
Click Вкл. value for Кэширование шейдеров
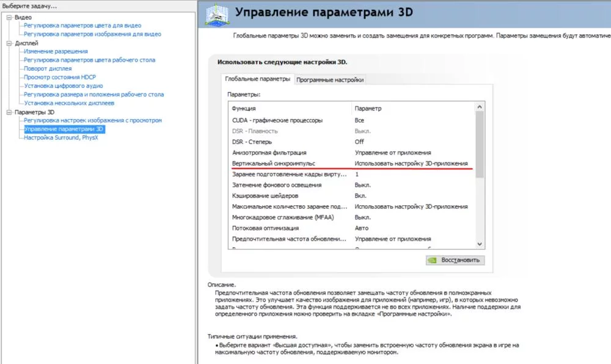coord(360,196)
